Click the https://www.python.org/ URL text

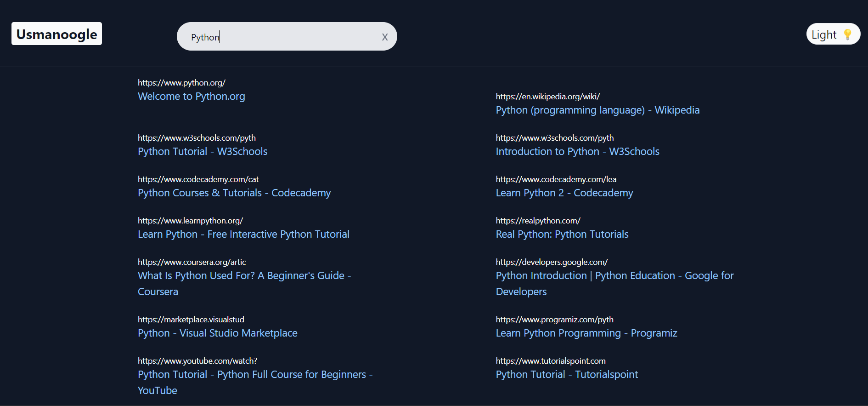(181, 83)
